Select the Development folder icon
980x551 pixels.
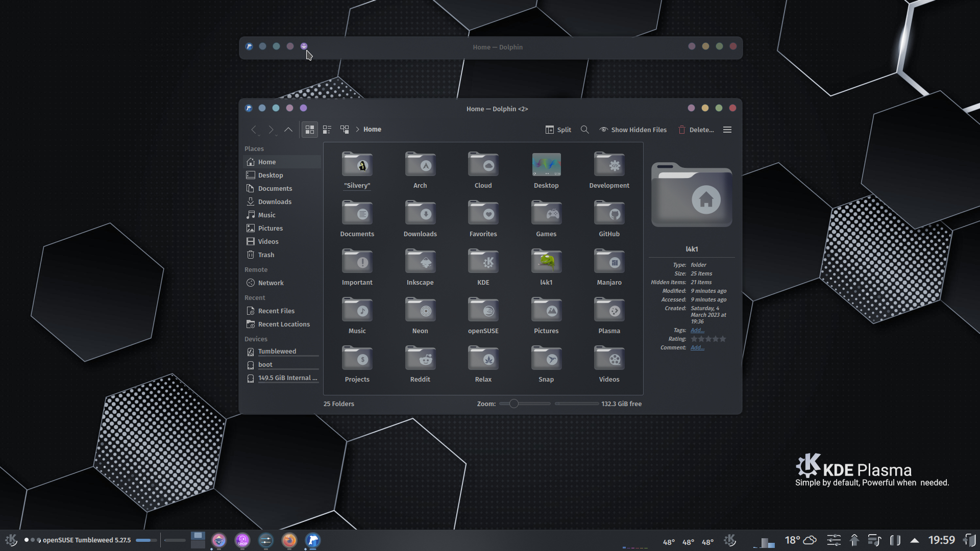pyautogui.click(x=609, y=164)
